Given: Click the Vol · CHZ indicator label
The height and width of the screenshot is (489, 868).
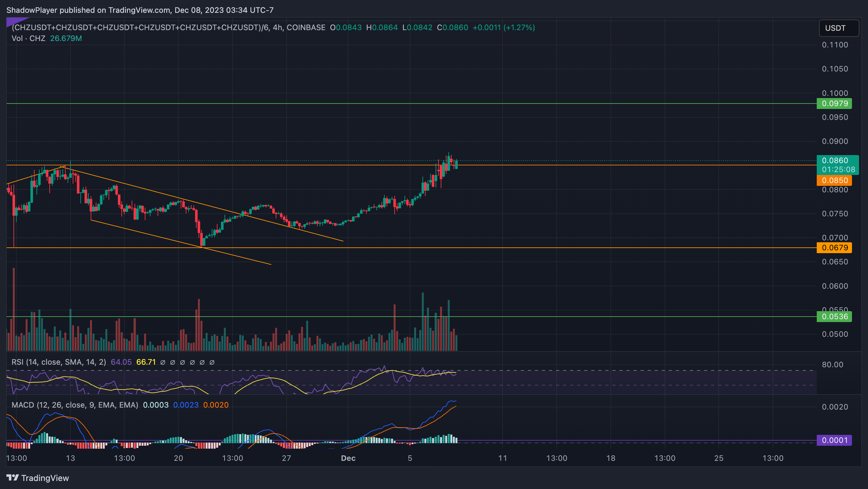Looking at the screenshot, I should 29,38.
